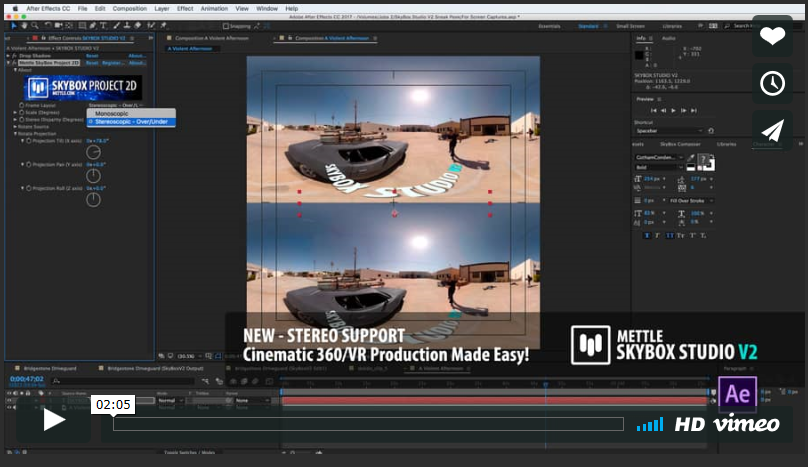Image resolution: width=808 pixels, height=467 pixels.
Task: Choose Monoscopic from Frame Layout list
Action: pos(131,113)
